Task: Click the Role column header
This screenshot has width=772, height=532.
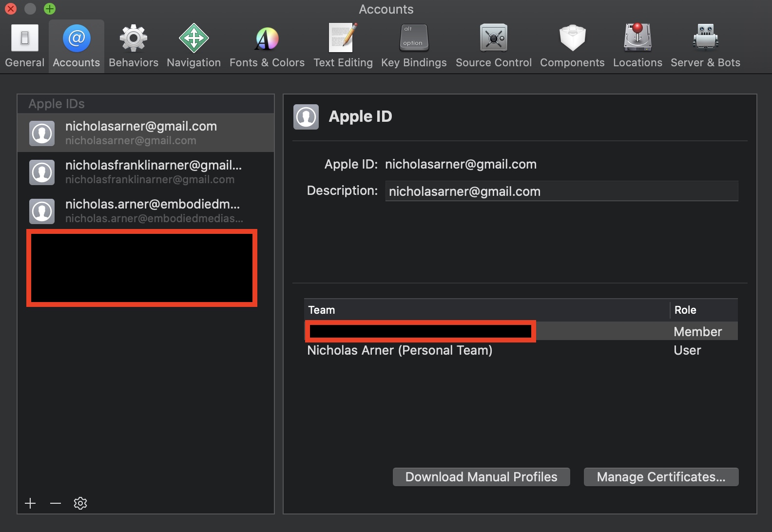Action: click(704, 310)
